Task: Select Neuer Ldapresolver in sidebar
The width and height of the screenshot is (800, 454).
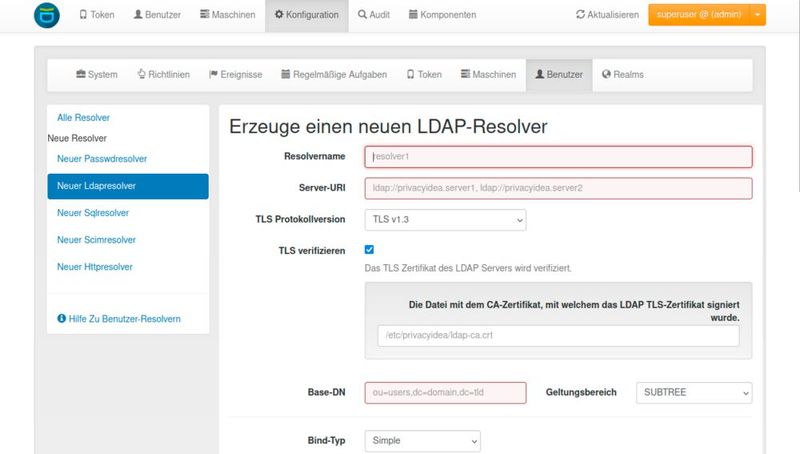Action: pos(128,186)
